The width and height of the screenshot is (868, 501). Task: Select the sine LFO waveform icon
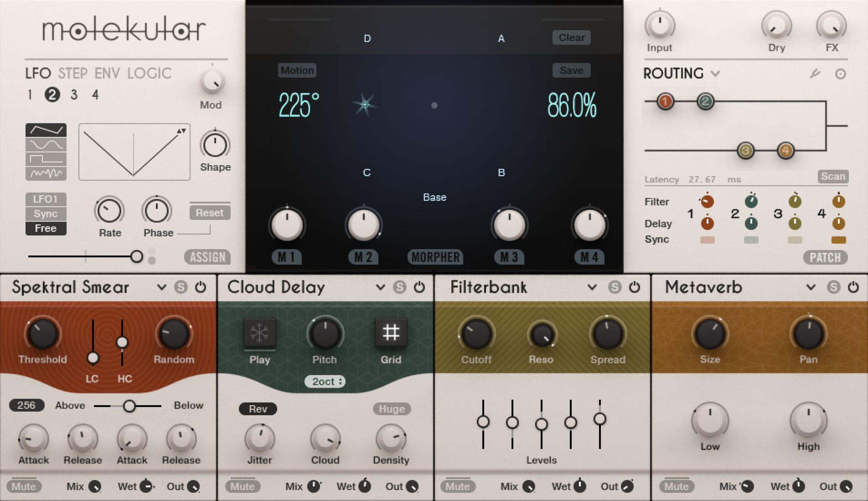[x=46, y=145]
